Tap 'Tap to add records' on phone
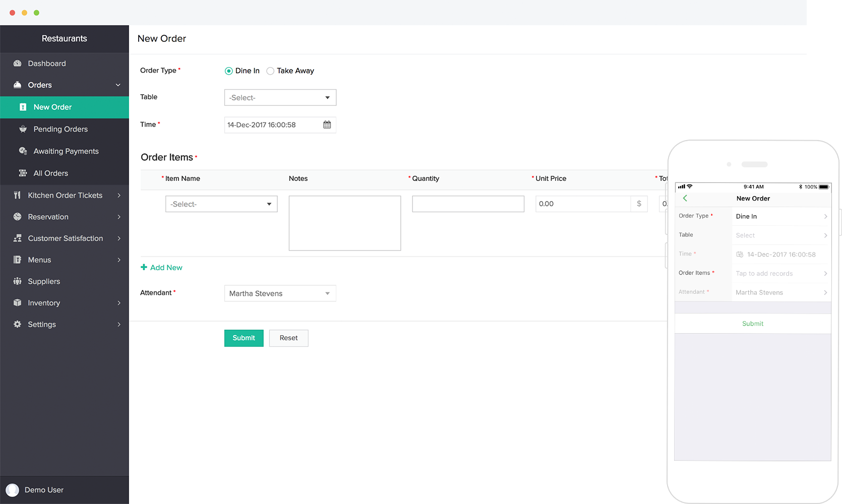This screenshot has width=842, height=504. [x=764, y=274]
